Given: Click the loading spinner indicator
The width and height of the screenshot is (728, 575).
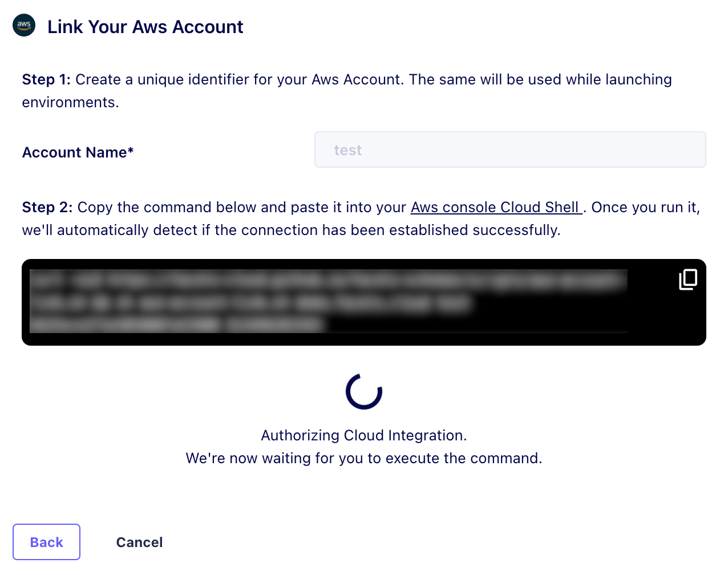Looking at the screenshot, I should tap(364, 391).
